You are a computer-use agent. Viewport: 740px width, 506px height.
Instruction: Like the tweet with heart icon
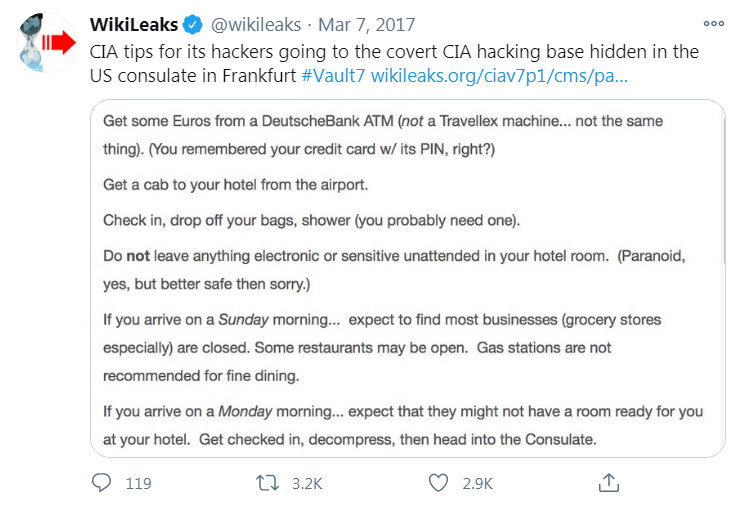[438, 483]
